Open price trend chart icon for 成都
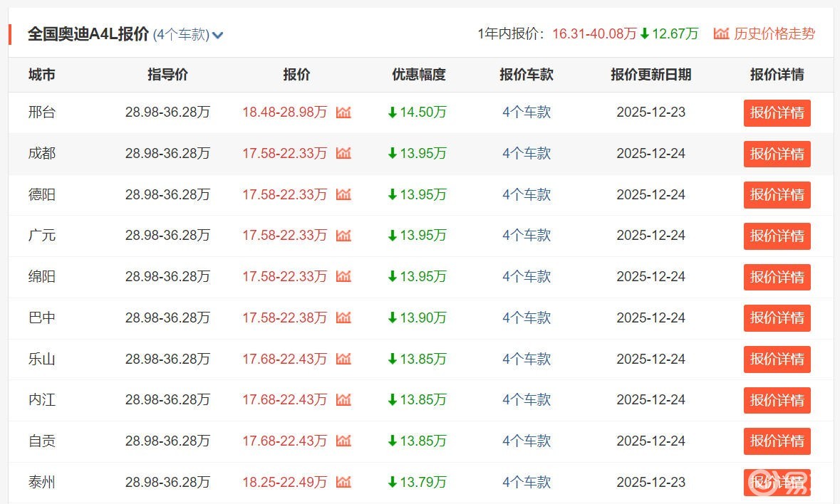 pyautogui.click(x=343, y=154)
